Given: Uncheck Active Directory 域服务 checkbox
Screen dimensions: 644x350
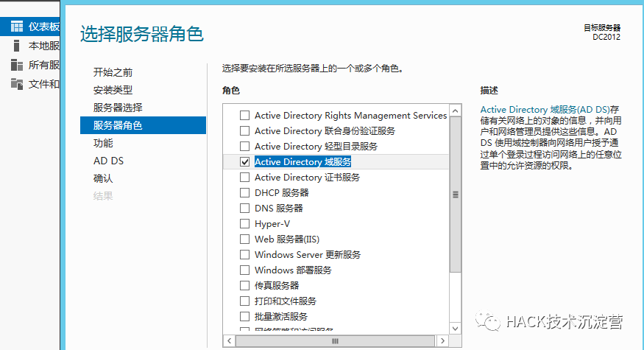Looking at the screenshot, I should coord(244,161).
